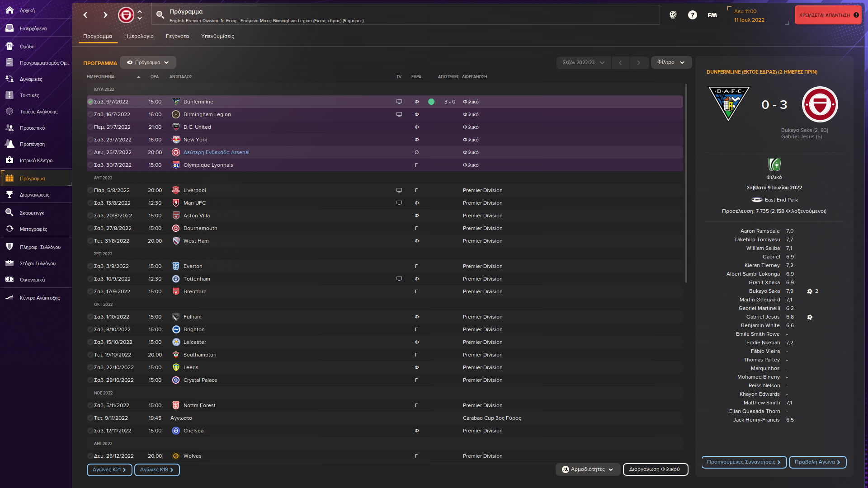Open Διοργανώσεις trophy icon

[x=9, y=194]
